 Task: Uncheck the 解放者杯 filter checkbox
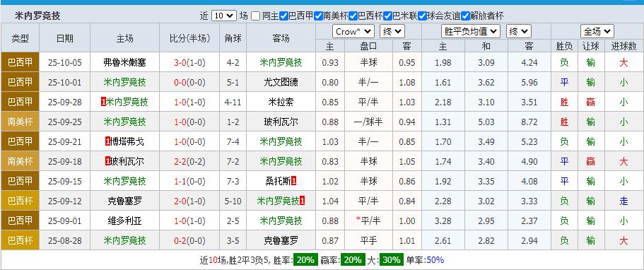pos(465,16)
